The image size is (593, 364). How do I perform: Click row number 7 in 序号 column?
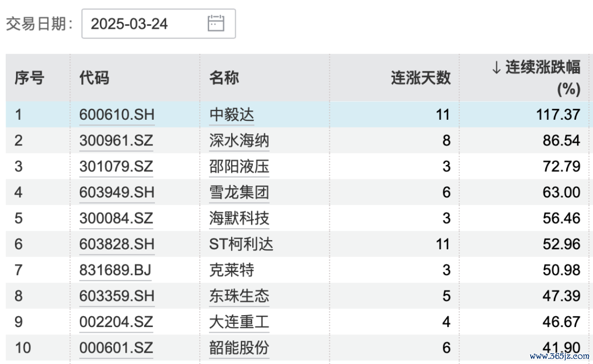[x=19, y=270]
